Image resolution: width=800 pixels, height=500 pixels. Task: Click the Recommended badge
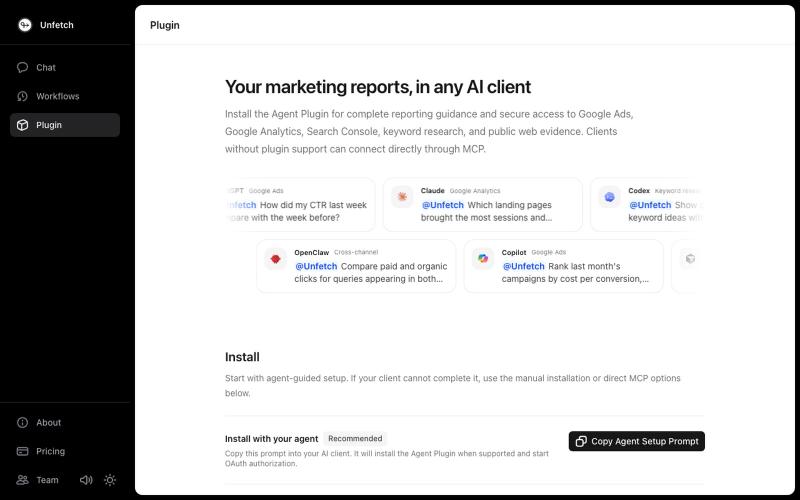(x=355, y=438)
